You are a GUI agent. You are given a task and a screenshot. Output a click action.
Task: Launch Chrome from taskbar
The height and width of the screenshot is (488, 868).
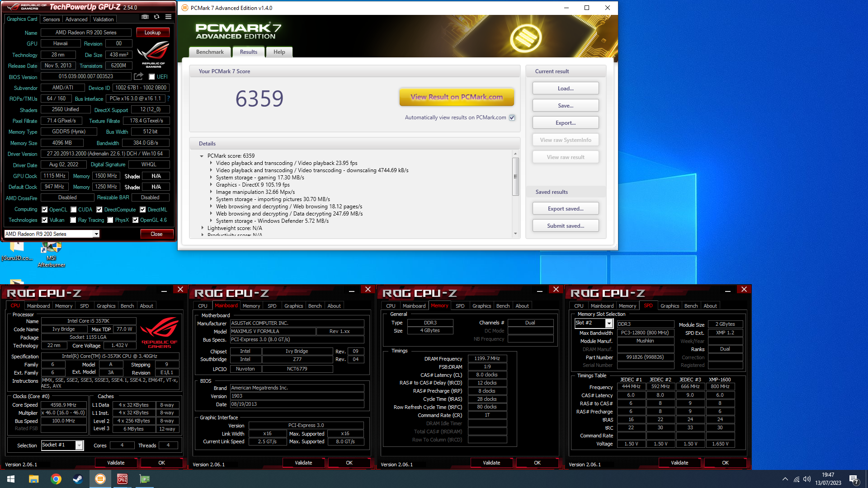[56, 479]
